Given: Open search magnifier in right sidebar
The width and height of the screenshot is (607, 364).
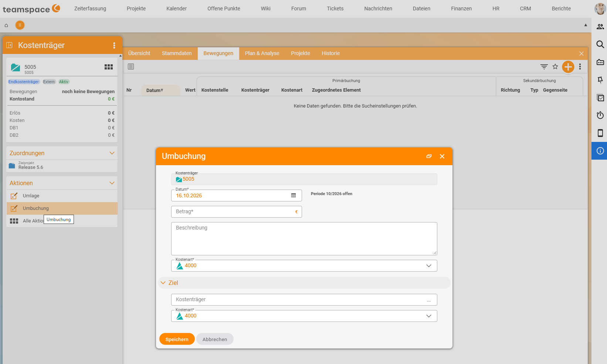Looking at the screenshot, I should 600,44.
